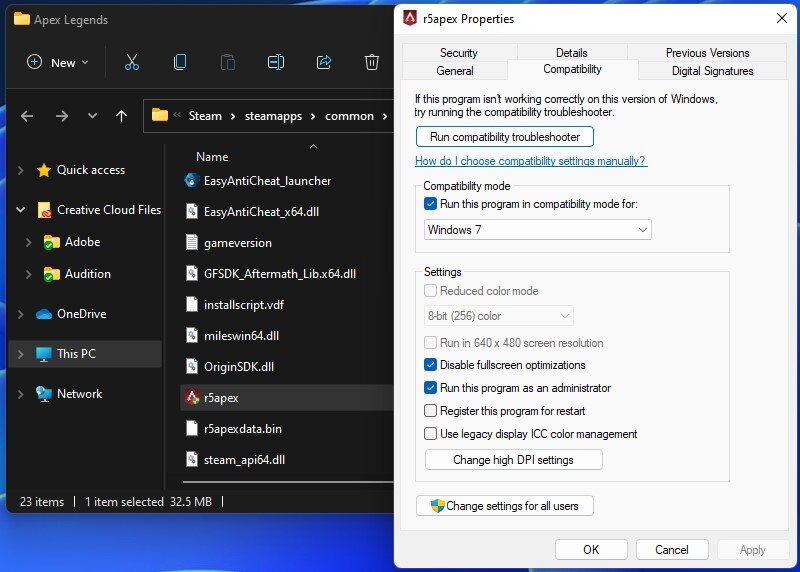Expand the Audition folder tree node
This screenshot has width=800, height=572.
pyautogui.click(x=29, y=274)
